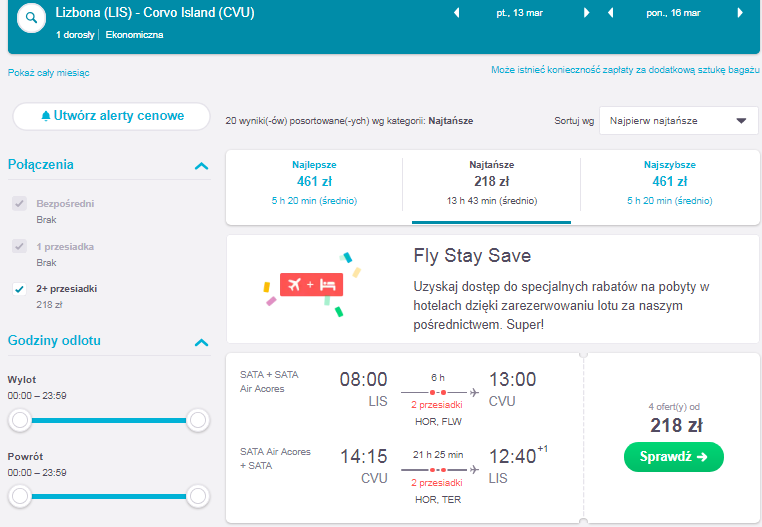Toggle the Bezpośredni checkbox
Viewport: 762px width, 527px height.
click(x=19, y=203)
